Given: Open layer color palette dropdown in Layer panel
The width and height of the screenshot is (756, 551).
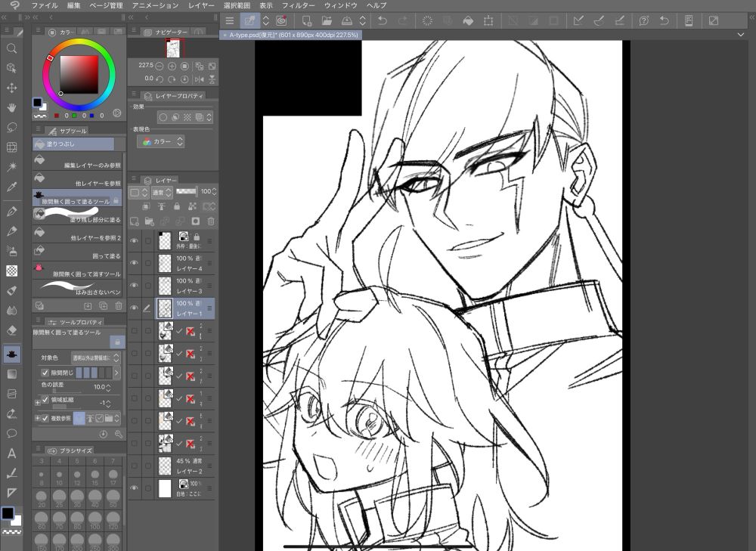Looking at the screenshot, I should [x=138, y=192].
